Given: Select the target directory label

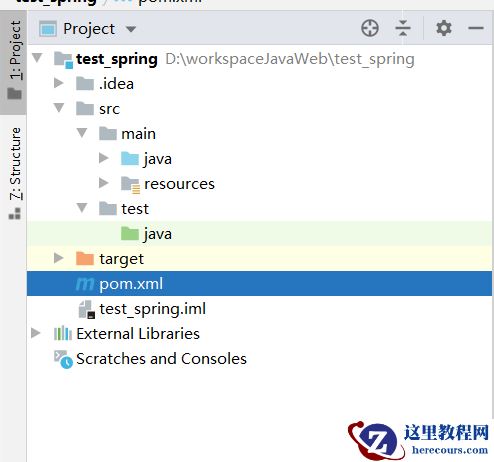Looking at the screenshot, I should (x=121, y=259).
